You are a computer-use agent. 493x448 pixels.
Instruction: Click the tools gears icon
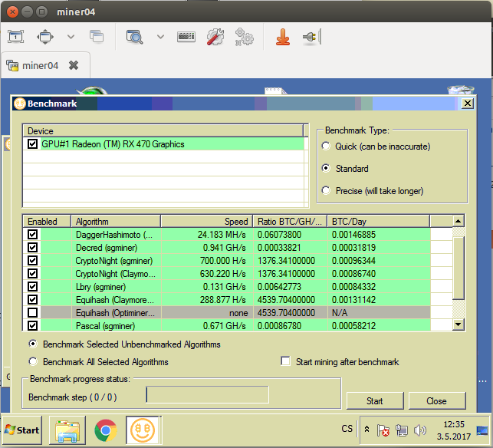click(x=245, y=37)
